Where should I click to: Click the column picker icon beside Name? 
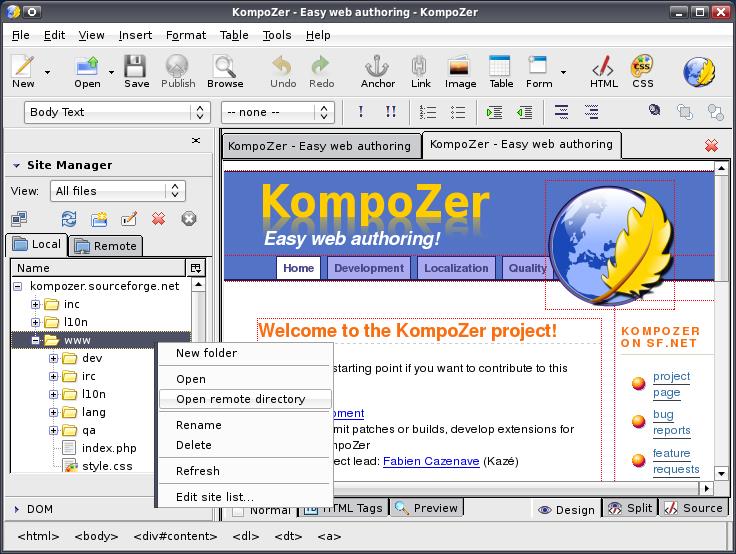pos(196,268)
